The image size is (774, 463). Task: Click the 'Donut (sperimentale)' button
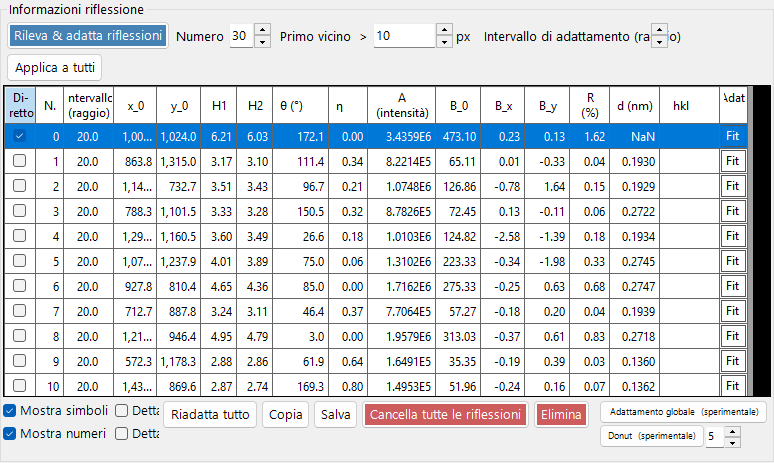click(x=652, y=436)
